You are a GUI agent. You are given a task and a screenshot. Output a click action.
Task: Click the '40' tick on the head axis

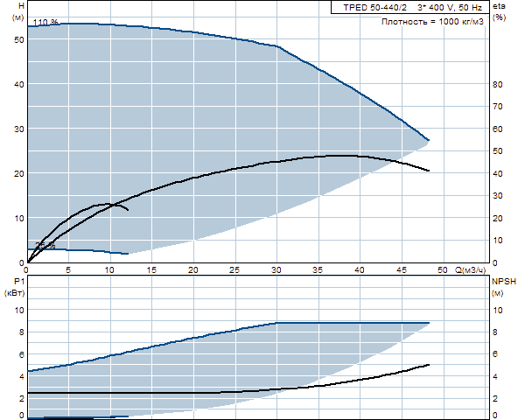click(x=19, y=84)
